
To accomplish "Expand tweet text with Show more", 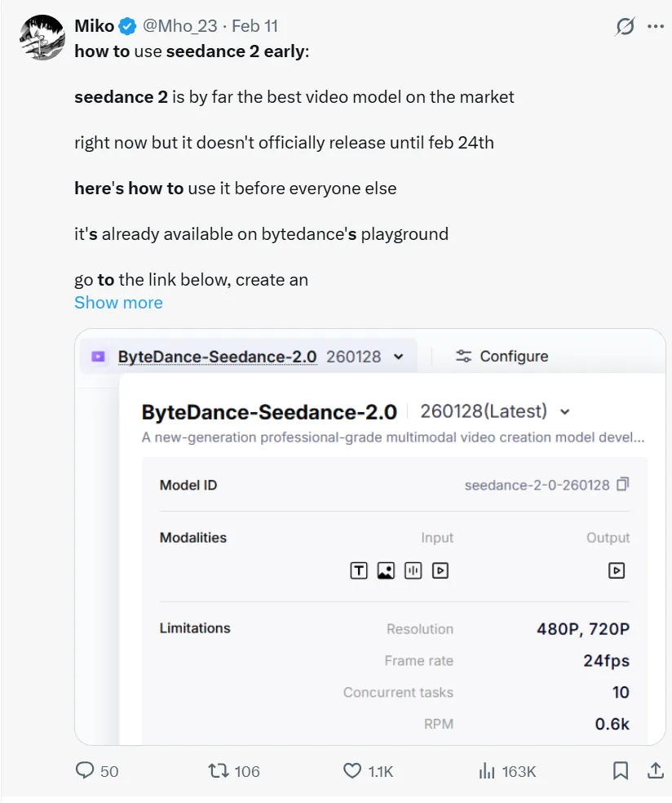I will tap(118, 303).
